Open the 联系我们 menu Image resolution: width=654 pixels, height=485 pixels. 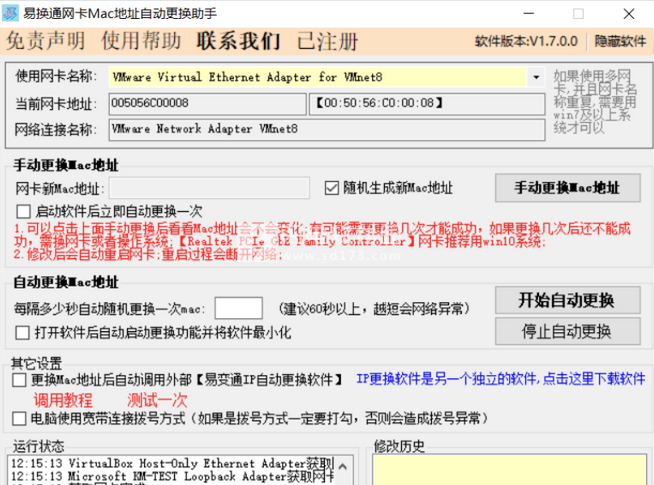click(239, 41)
